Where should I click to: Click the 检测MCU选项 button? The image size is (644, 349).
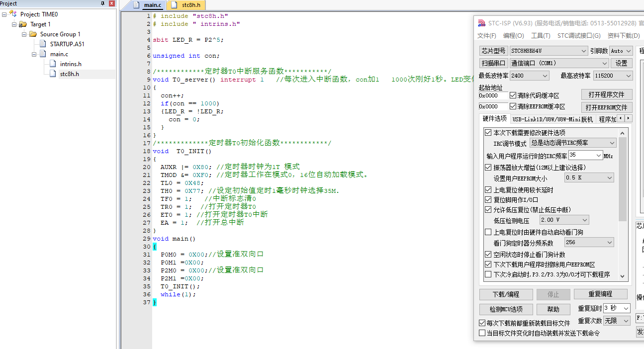click(x=506, y=310)
